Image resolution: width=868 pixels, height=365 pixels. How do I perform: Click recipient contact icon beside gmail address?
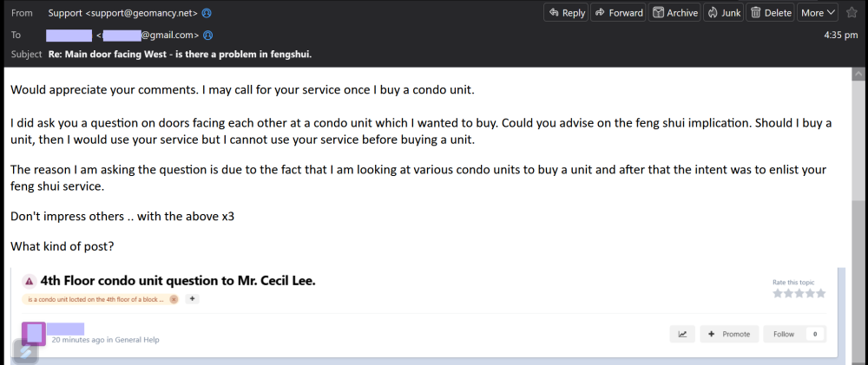(x=208, y=36)
